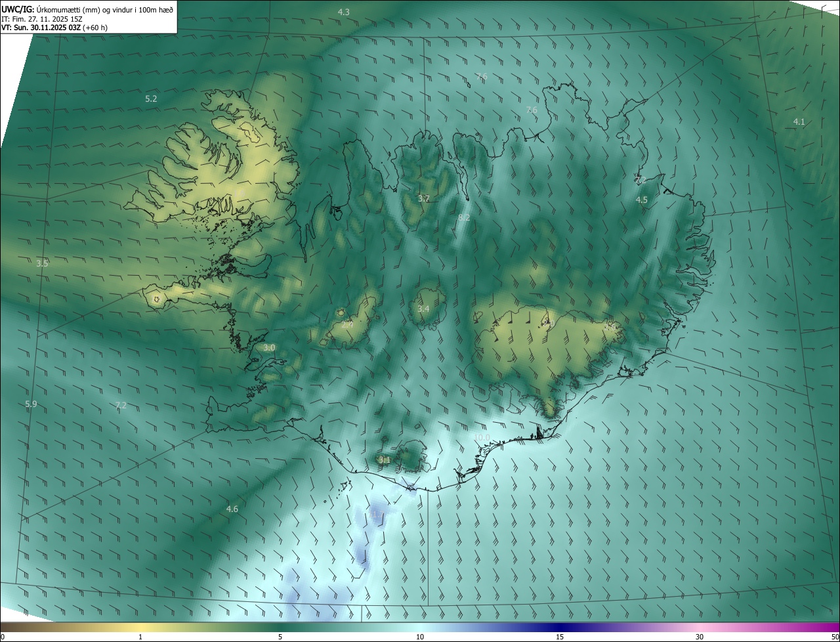Viewport: 840px width, 642px height.
Task: Click the 5 tick on the colour scale
Action: (280, 637)
